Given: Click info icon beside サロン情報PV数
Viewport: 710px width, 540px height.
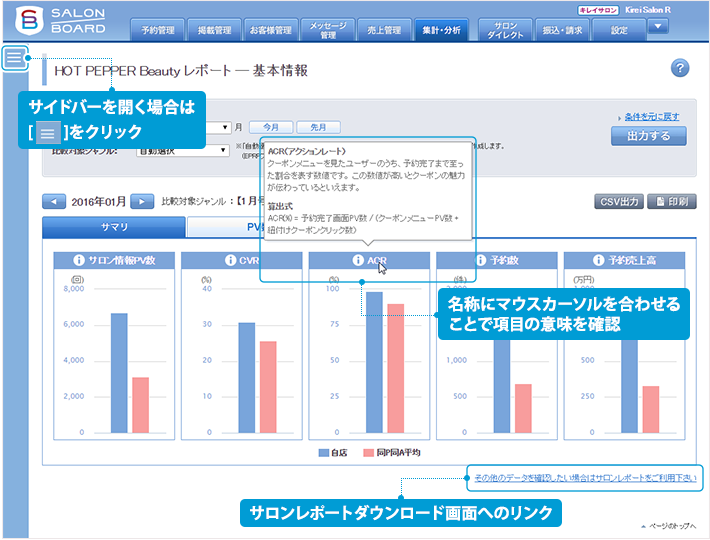Looking at the screenshot, I should point(77,260).
